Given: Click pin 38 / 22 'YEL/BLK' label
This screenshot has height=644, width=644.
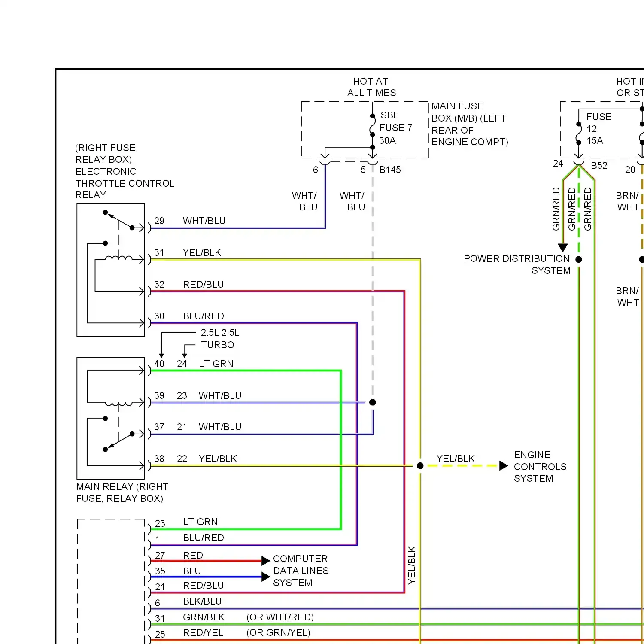Looking at the screenshot, I should click(218, 459).
